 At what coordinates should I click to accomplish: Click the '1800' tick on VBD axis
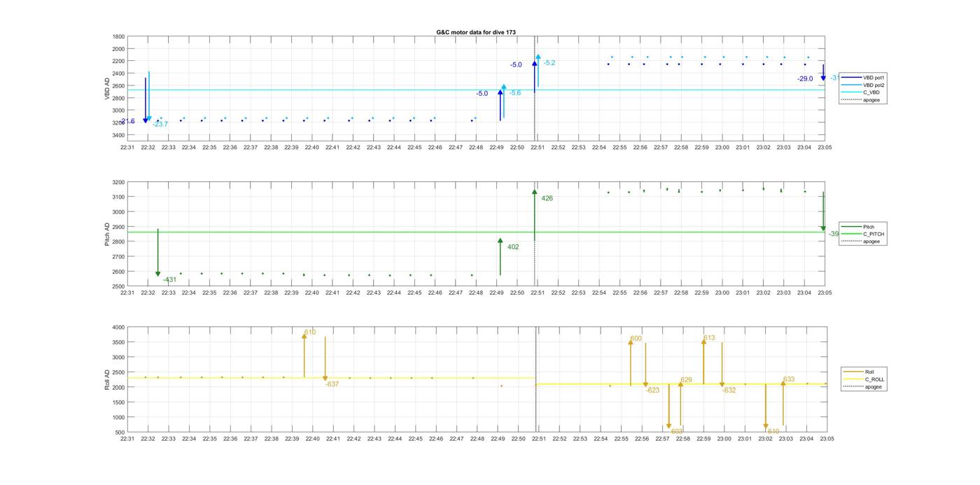(x=118, y=36)
